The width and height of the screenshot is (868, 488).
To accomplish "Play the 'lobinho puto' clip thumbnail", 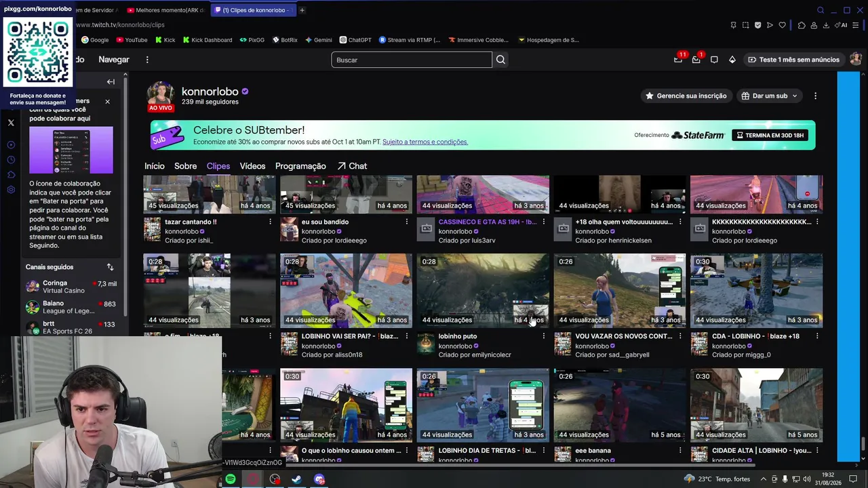I will click(x=483, y=291).
